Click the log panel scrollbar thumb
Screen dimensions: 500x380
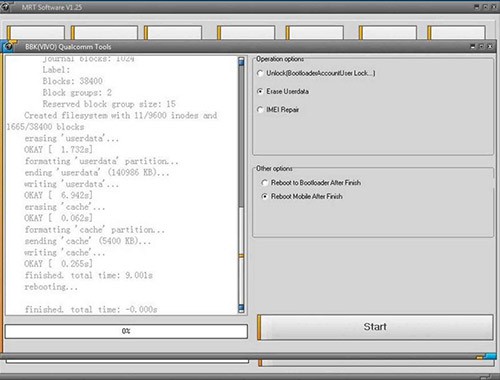241,137
